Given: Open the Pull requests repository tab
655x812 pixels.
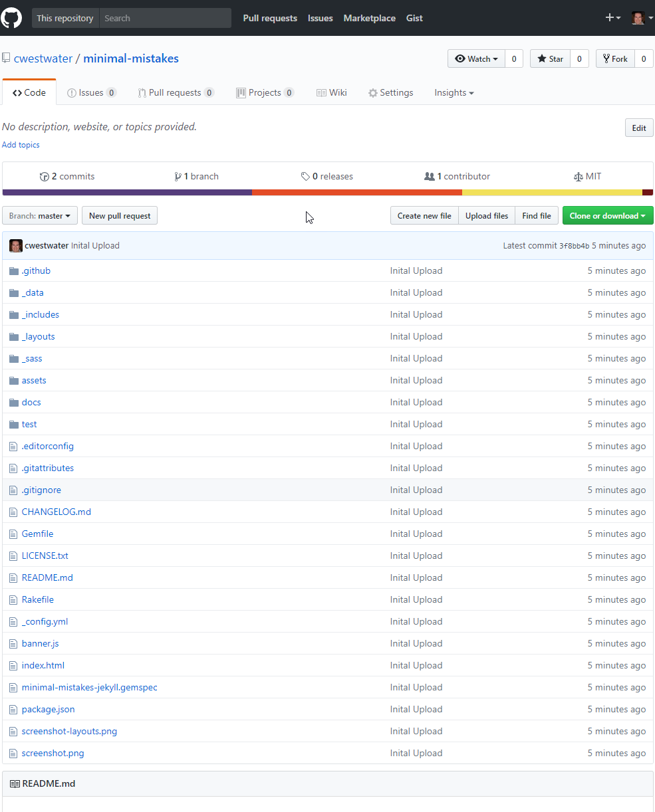Looking at the screenshot, I should [x=176, y=93].
